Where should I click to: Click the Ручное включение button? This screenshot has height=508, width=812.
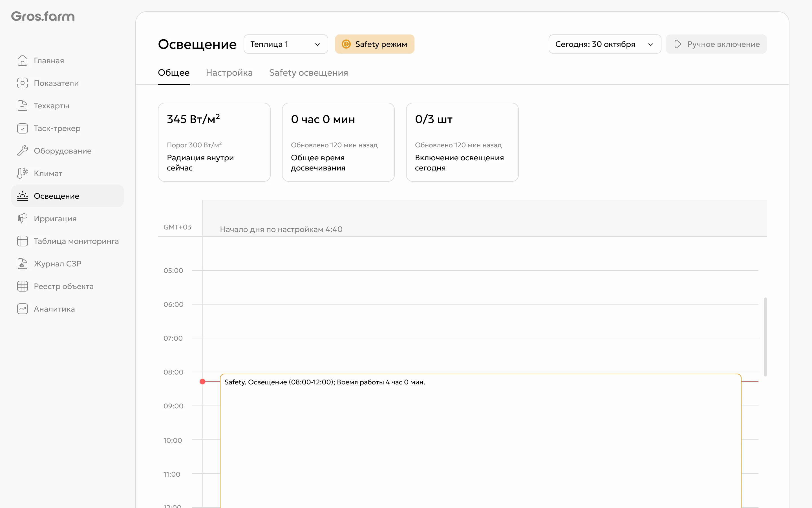coord(716,44)
